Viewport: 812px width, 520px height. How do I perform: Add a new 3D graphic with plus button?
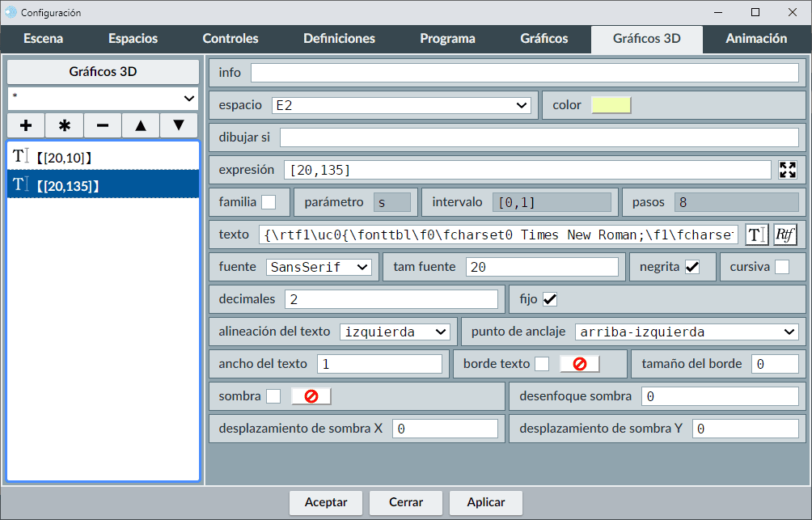tap(26, 125)
